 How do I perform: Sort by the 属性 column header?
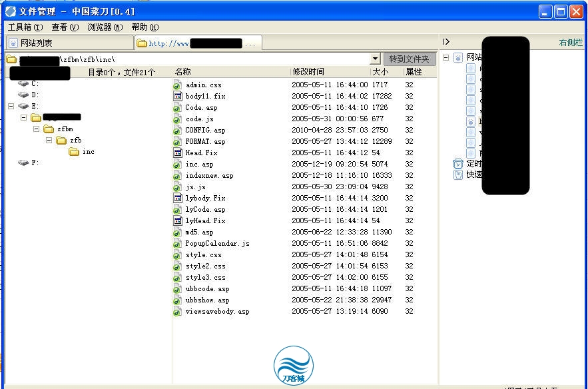coord(420,72)
